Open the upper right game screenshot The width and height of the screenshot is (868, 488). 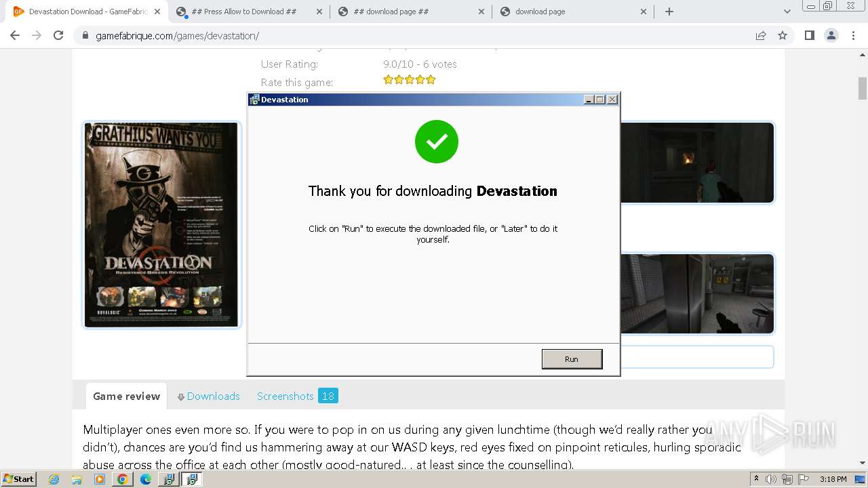[697, 163]
